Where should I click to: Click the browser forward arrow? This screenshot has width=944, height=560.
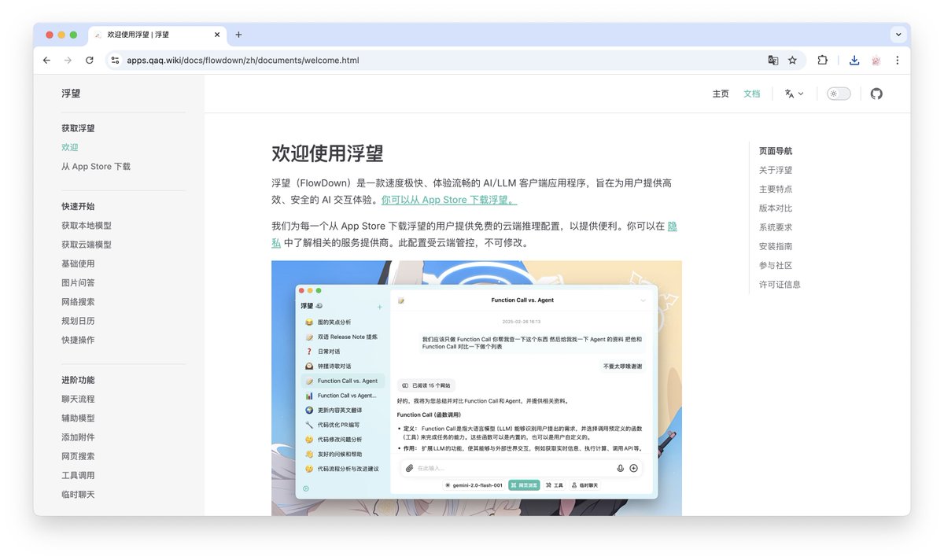pos(68,60)
